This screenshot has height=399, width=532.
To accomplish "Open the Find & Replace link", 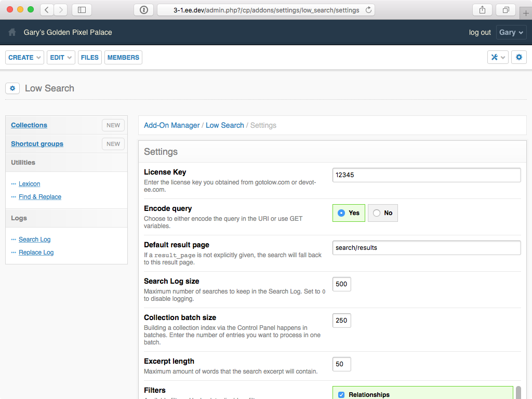I will point(40,197).
